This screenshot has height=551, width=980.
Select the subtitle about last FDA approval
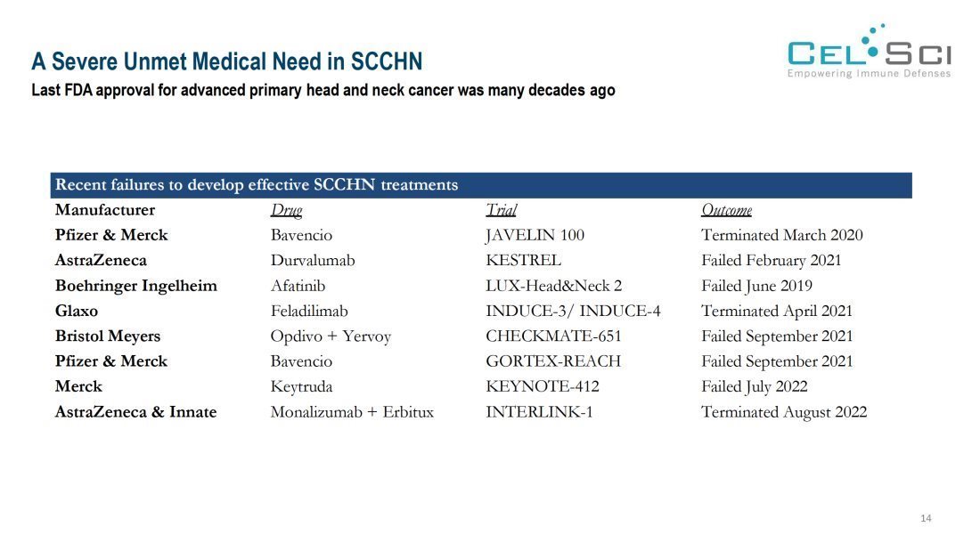(323, 91)
